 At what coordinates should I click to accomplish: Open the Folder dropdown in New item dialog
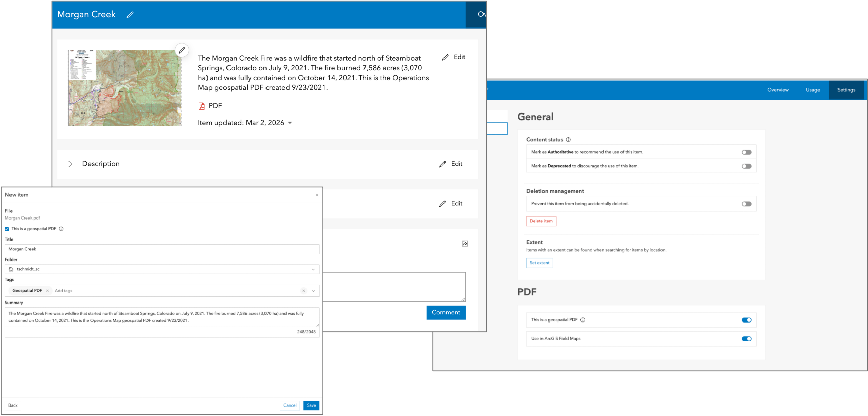[x=314, y=269]
